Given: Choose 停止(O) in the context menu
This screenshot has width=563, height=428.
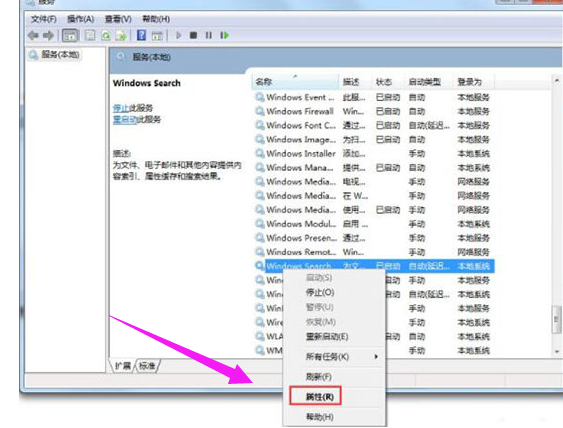Looking at the screenshot, I should [x=320, y=292].
